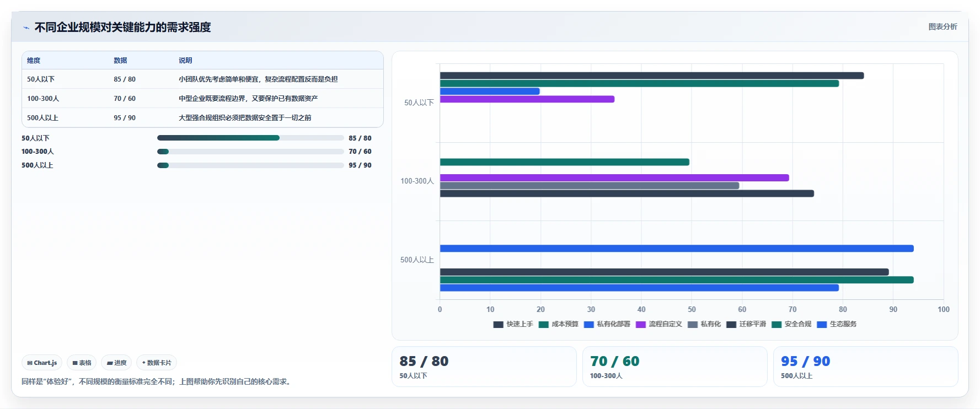The width and height of the screenshot is (980, 409).
Task: Click description starting 小团队优先考虑简单和便宜
Action: (258, 79)
